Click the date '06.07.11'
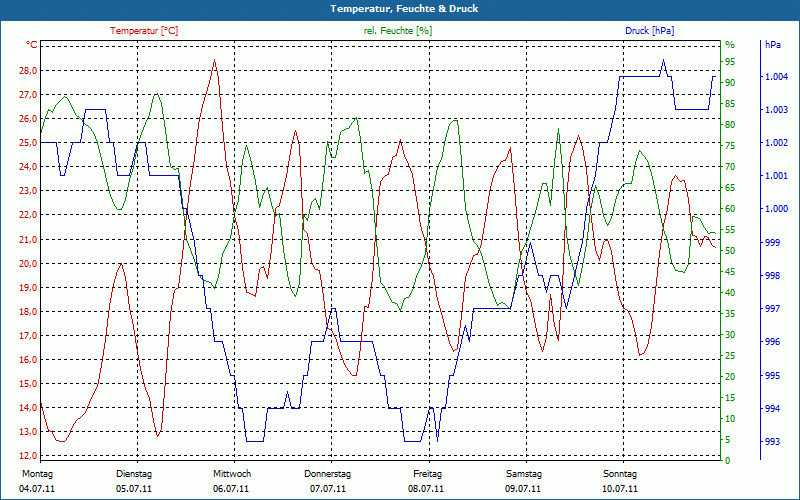 (x=231, y=489)
